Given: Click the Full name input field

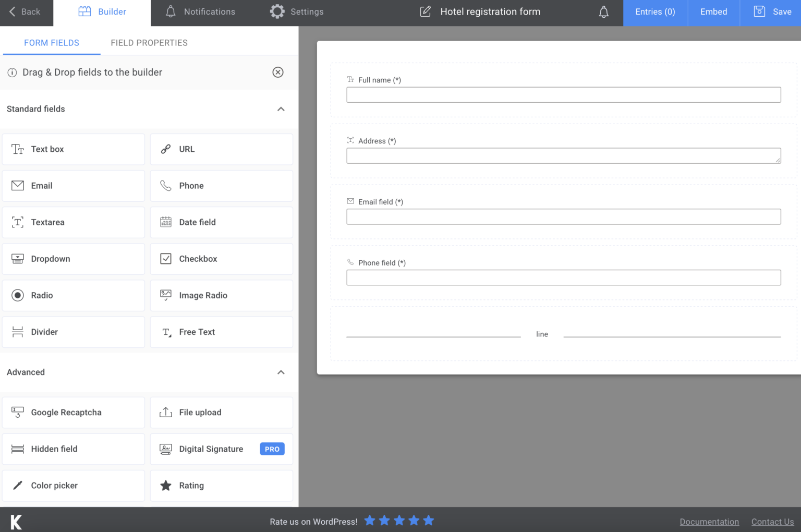Looking at the screenshot, I should pyautogui.click(x=564, y=94).
